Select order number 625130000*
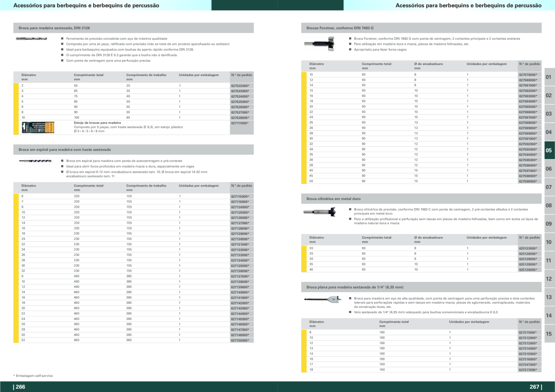The height and width of the screenshot is (392, 555). 528,270
